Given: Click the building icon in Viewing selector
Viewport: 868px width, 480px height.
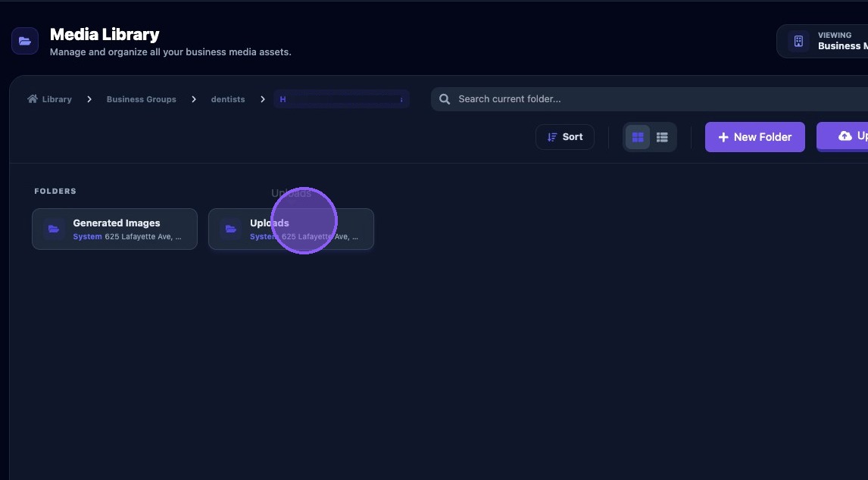Looking at the screenshot, I should point(798,41).
